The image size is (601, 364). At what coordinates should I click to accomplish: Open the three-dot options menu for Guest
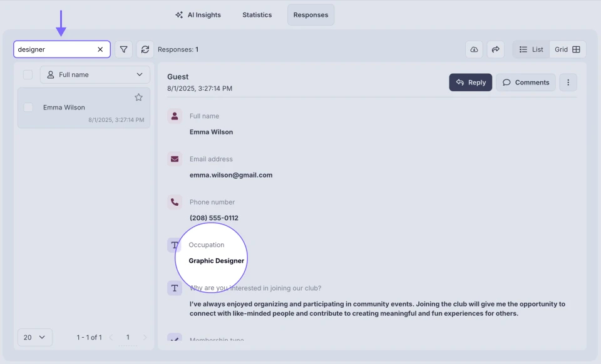568,82
